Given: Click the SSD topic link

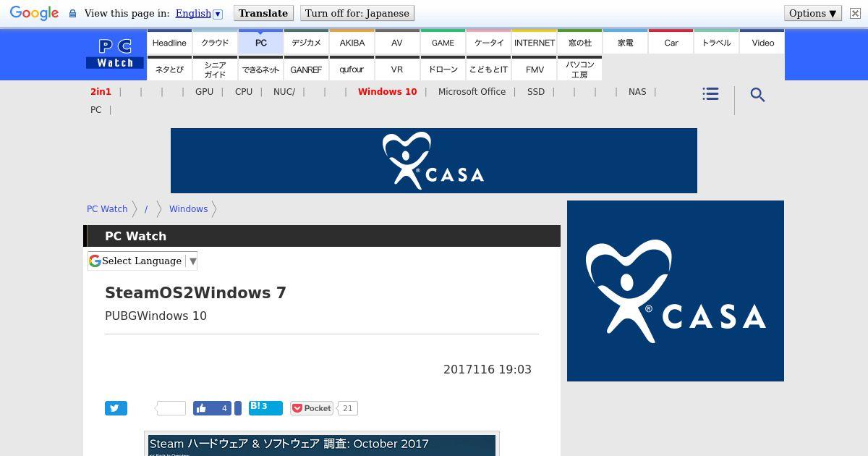Looking at the screenshot, I should pos(536,92).
